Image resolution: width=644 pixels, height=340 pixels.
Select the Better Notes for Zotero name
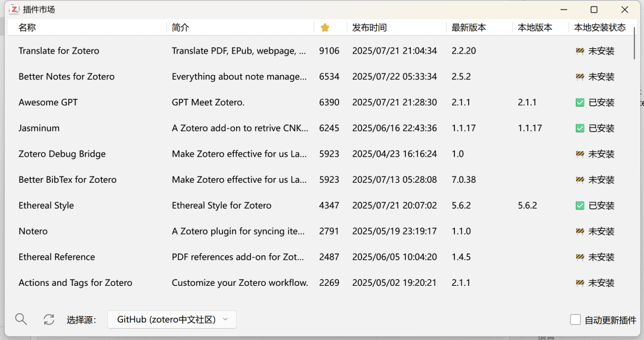(x=67, y=77)
